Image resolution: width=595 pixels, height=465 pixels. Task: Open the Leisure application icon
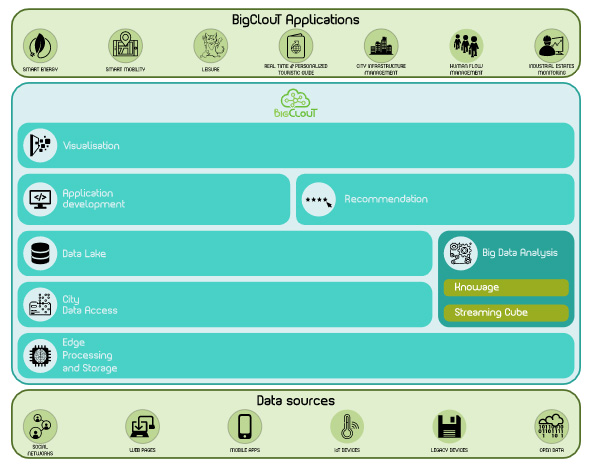click(x=211, y=46)
